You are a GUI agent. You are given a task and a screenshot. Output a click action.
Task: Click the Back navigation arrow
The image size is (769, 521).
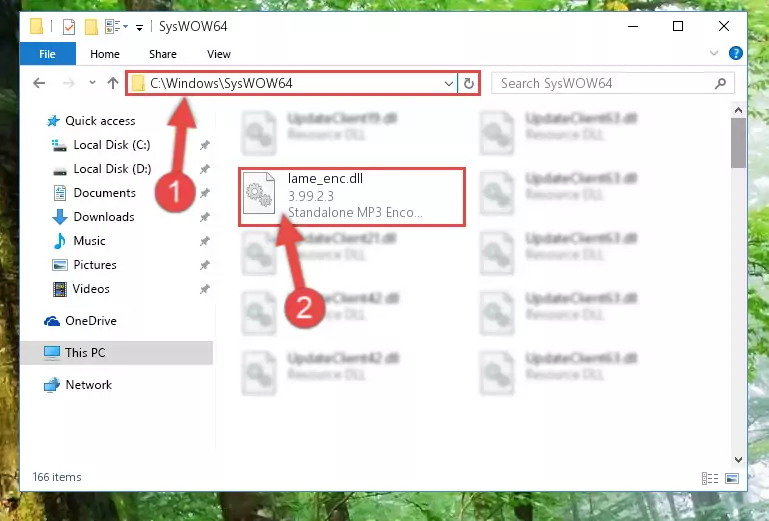(39, 83)
